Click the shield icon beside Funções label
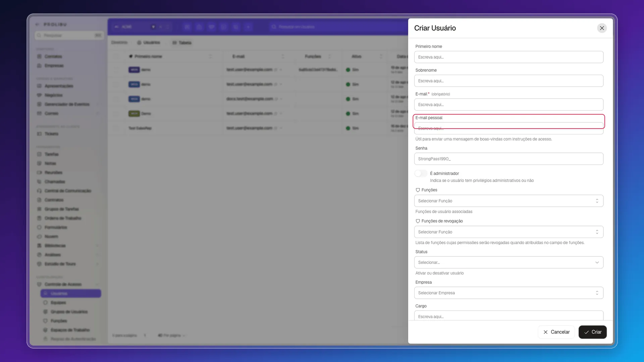644x362 pixels. (x=418, y=190)
